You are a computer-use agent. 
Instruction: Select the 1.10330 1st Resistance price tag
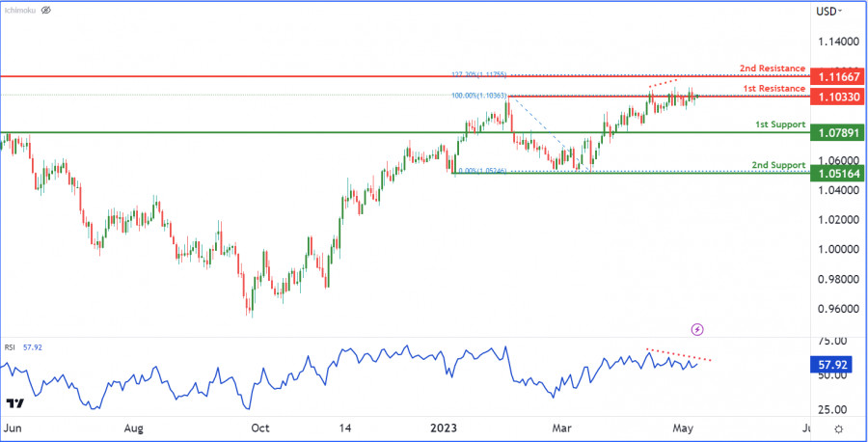click(836, 97)
